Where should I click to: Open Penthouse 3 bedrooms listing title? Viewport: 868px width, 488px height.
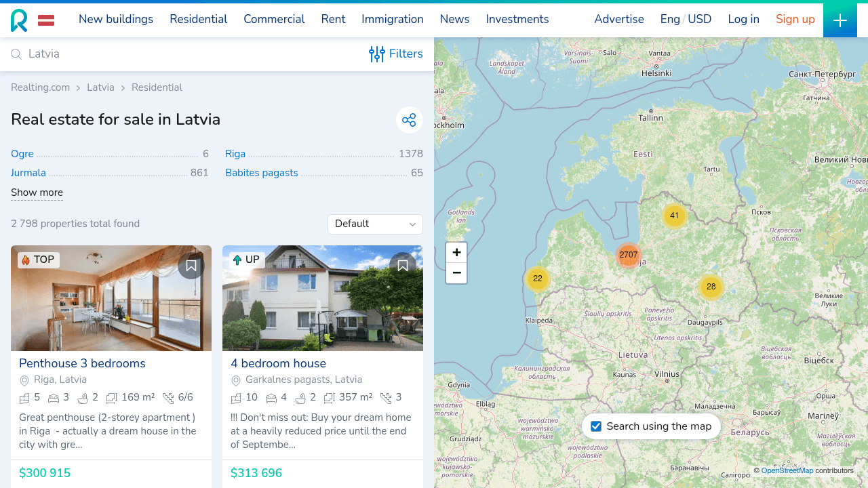tap(82, 363)
